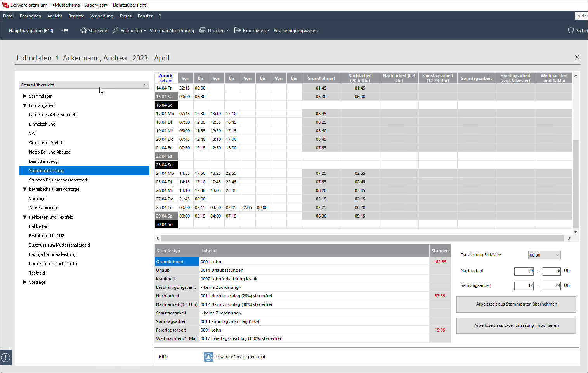The height and width of the screenshot is (373, 588).
Task: Select Korrekturen Urlaubskonto
Action: (53, 264)
